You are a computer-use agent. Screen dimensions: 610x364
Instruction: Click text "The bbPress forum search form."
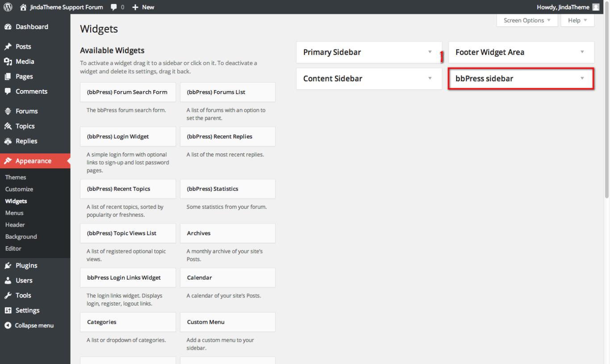click(x=126, y=110)
